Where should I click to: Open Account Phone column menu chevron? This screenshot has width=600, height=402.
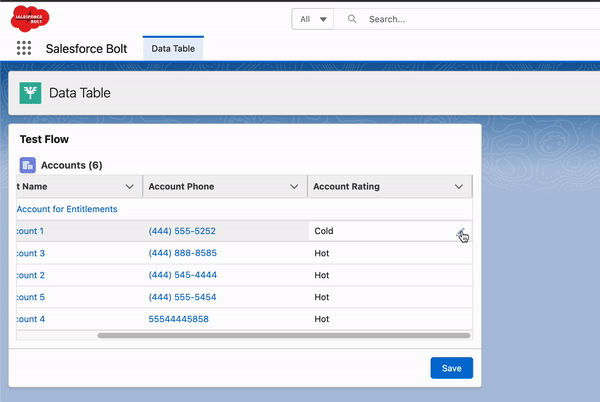[294, 187]
